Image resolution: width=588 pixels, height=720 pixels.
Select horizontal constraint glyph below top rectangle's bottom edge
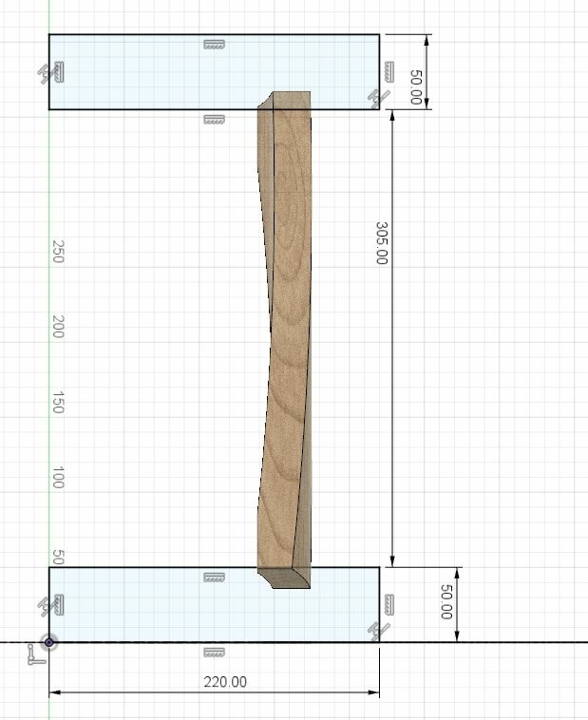tap(214, 120)
